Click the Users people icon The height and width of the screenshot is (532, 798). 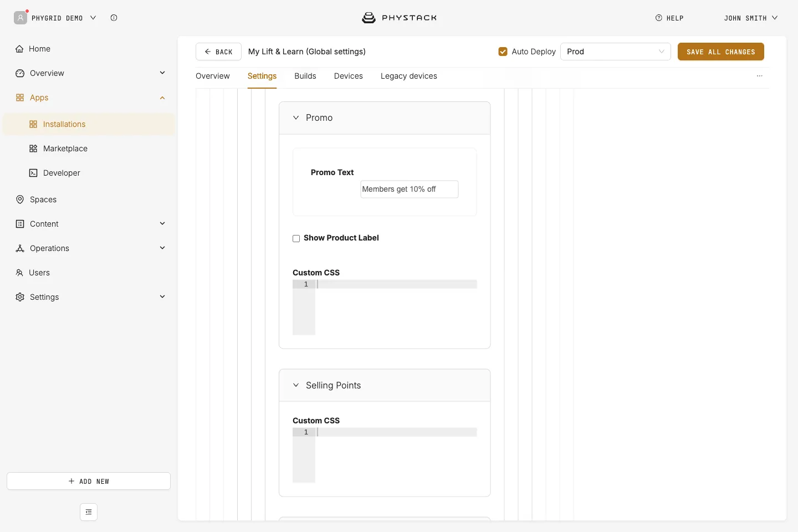click(x=19, y=273)
